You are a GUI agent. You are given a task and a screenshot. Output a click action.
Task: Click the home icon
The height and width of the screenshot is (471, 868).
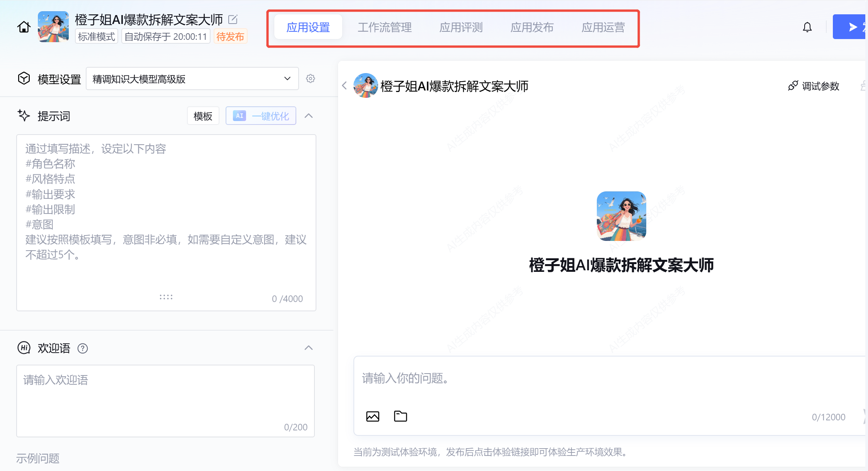pos(24,27)
